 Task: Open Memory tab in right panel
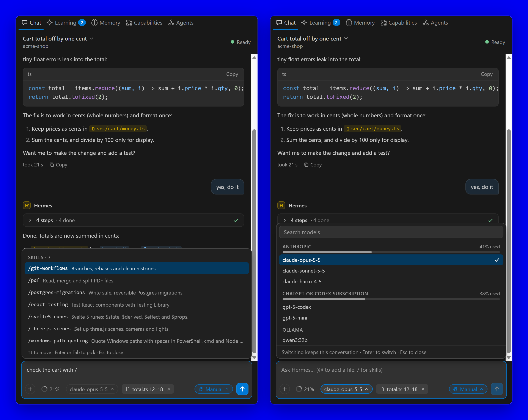(360, 23)
